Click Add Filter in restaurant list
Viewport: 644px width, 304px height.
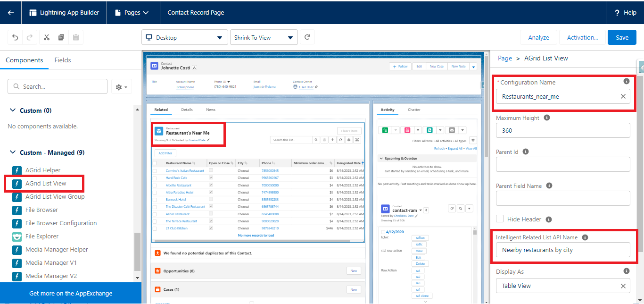165,153
